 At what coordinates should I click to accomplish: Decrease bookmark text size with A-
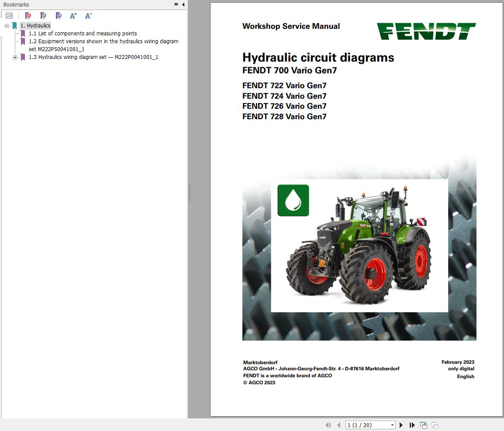point(88,15)
